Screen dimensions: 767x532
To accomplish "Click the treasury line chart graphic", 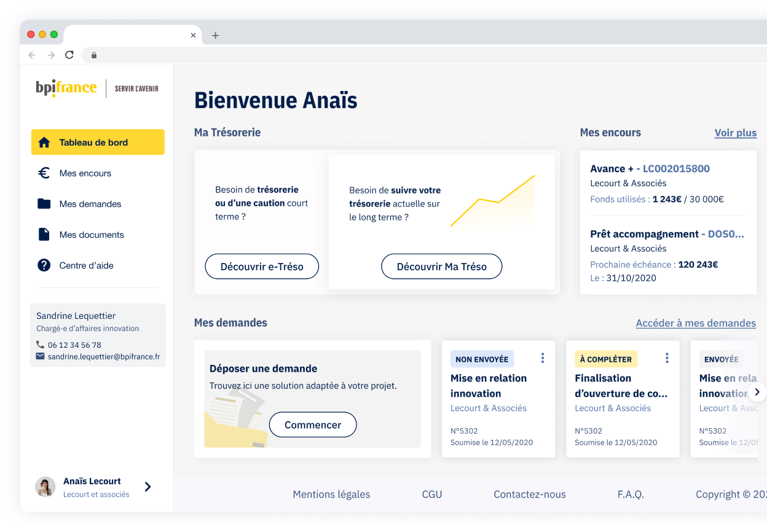I will pos(493,202).
